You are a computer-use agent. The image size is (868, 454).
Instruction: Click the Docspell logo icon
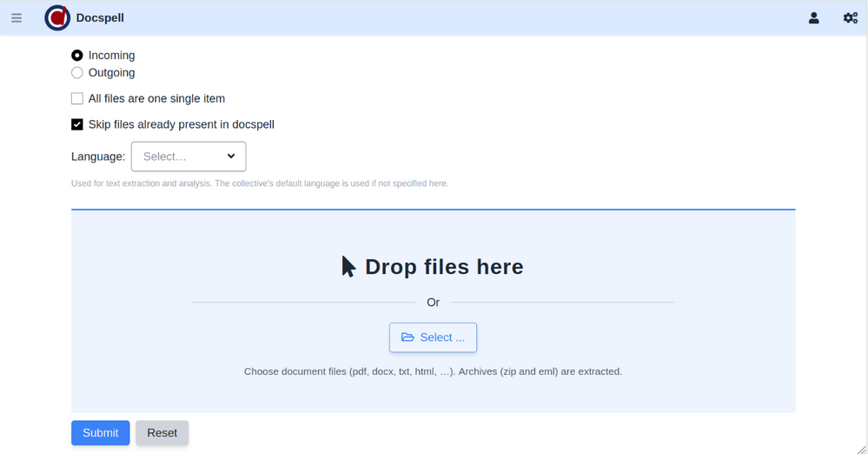(x=57, y=18)
